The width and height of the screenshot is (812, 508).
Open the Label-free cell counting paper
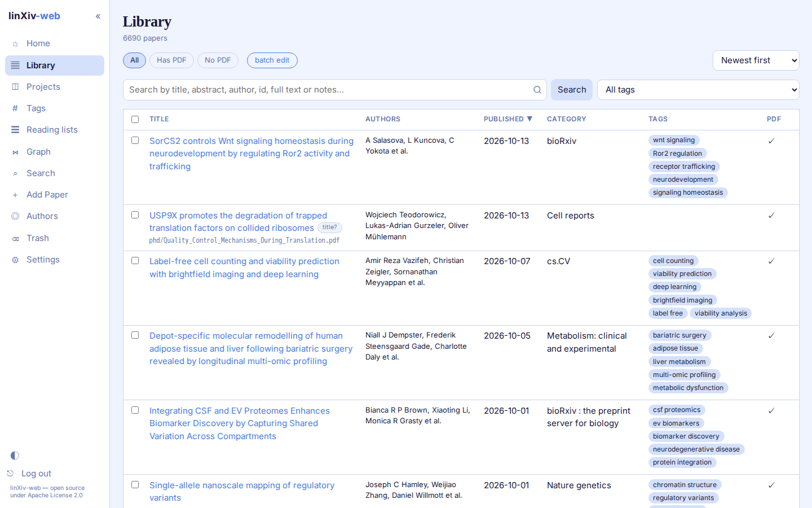click(x=244, y=268)
